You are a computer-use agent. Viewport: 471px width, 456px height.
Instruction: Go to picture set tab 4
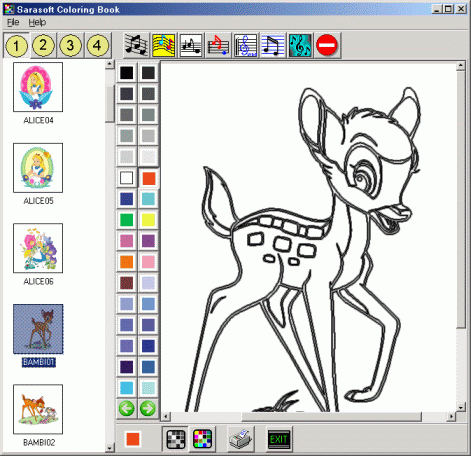point(97,45)
